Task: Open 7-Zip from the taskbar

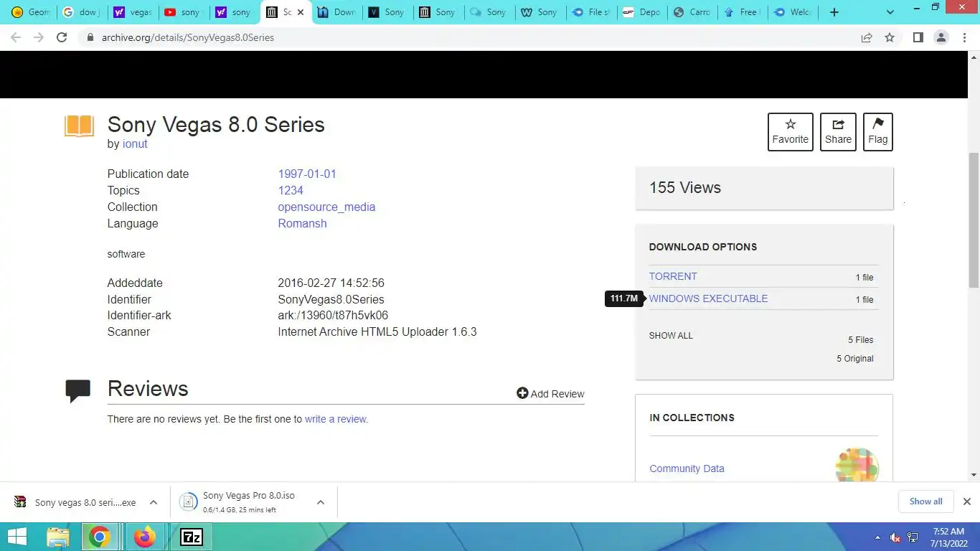Action: click(191, 537)
